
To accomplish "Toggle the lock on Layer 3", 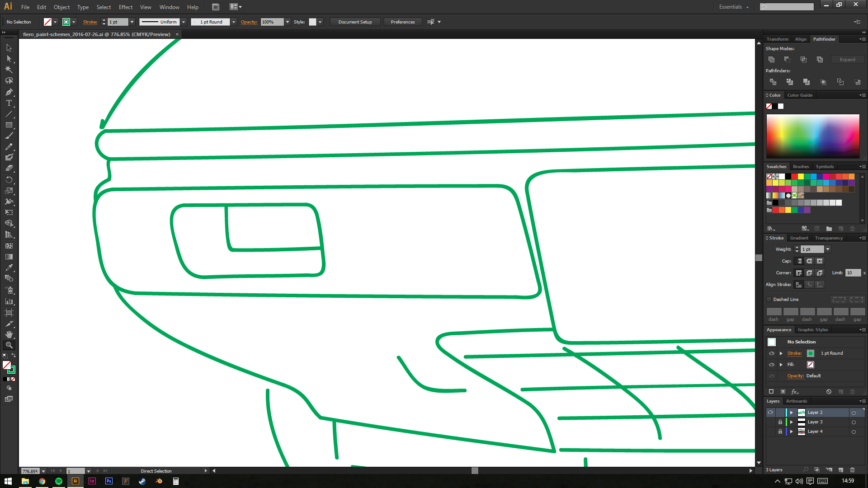I will tap(780, 422).
